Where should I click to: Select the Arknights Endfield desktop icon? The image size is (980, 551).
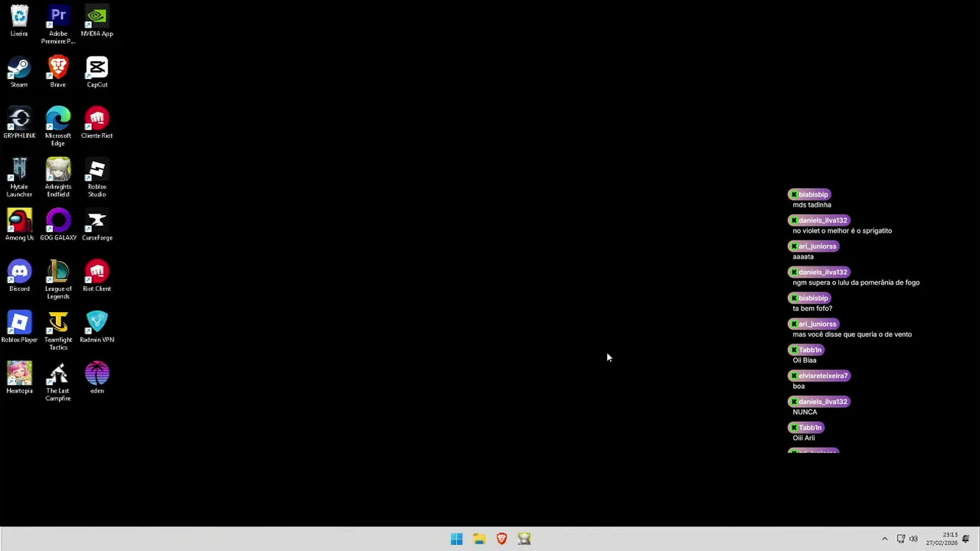58,178
